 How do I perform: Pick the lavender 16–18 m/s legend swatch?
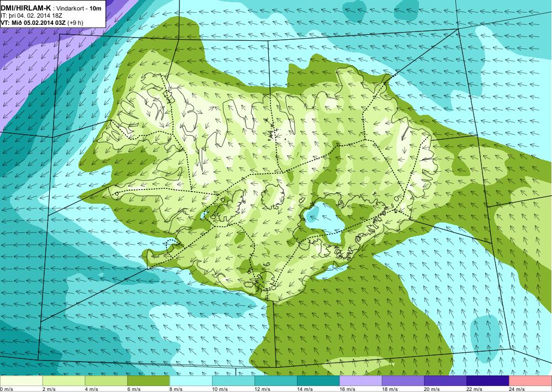360,380
